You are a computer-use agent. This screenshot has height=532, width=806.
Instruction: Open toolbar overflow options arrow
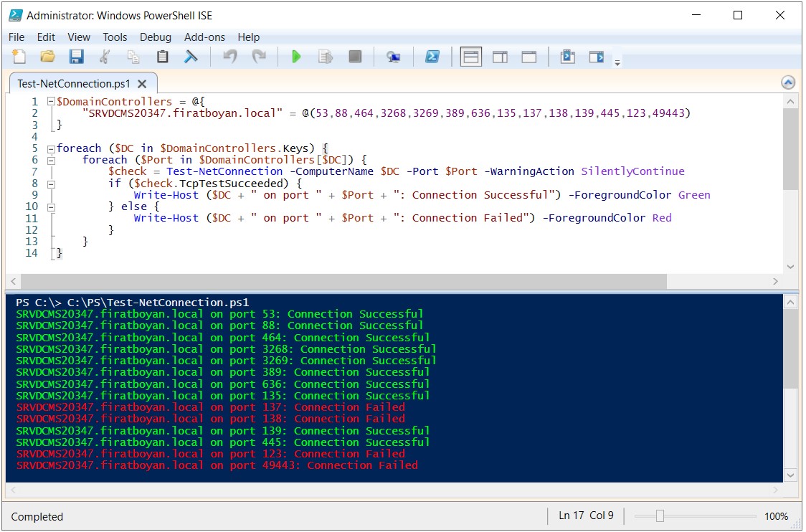click(617, 62)
